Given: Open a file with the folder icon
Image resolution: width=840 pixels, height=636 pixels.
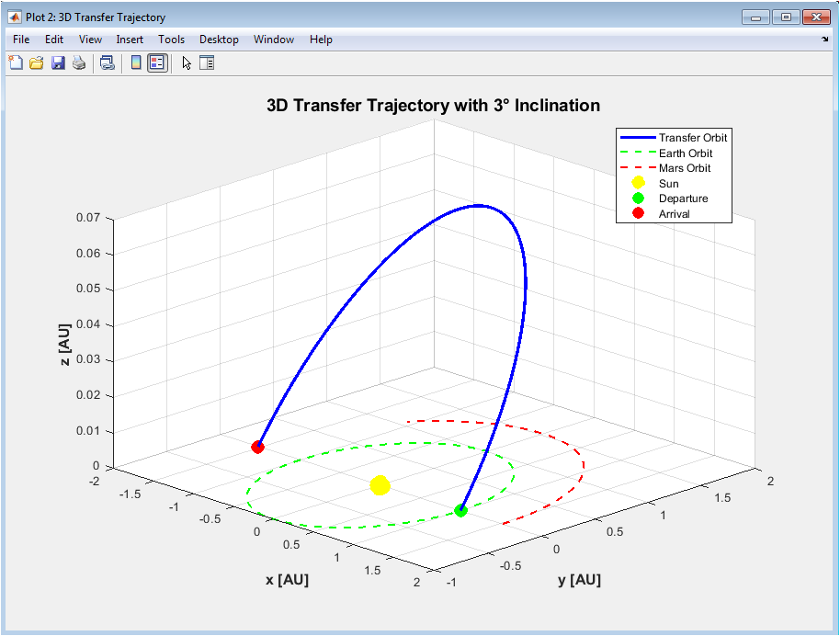Looking at the screenshot, I should click(37, 62).
